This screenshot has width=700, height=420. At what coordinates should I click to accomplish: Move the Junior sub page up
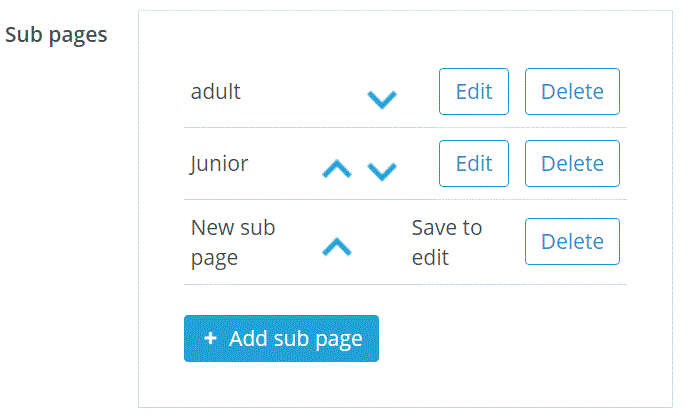click(x=337, y=170)
